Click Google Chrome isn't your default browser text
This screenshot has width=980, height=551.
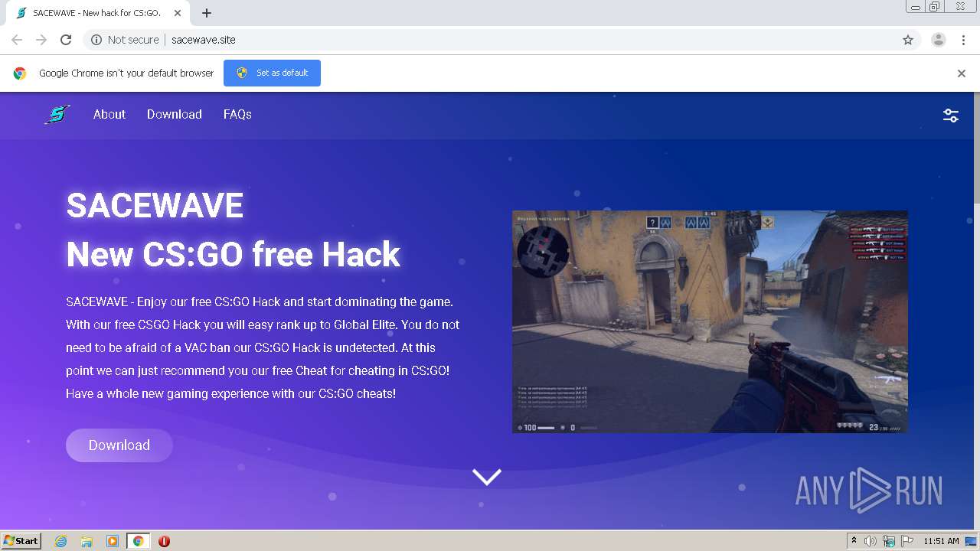click(x=126, y=73)
